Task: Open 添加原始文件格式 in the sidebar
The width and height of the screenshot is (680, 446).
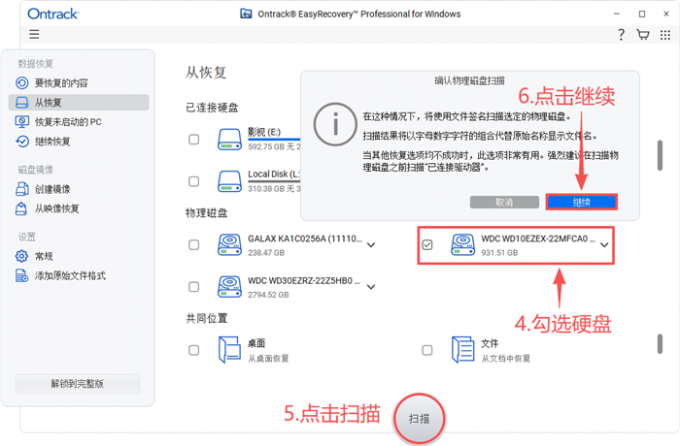Action: (78, 275)
